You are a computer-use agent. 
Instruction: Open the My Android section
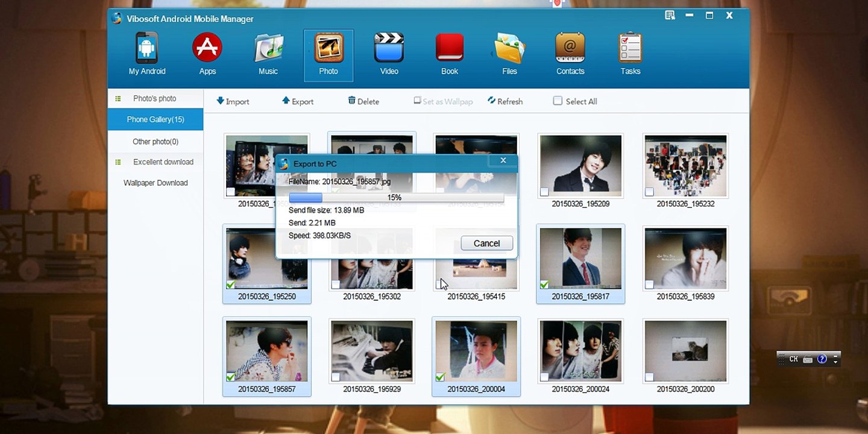147,55
